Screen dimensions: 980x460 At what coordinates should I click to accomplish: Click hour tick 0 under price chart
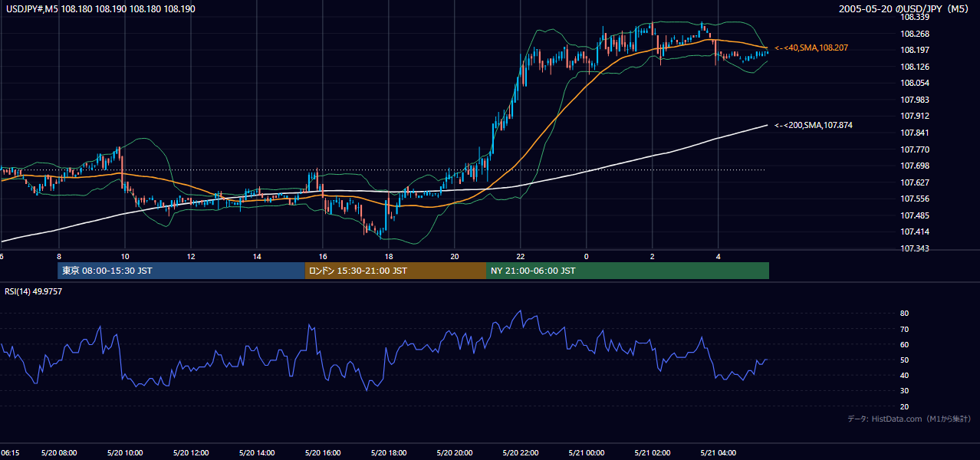(x=586, y=257)
